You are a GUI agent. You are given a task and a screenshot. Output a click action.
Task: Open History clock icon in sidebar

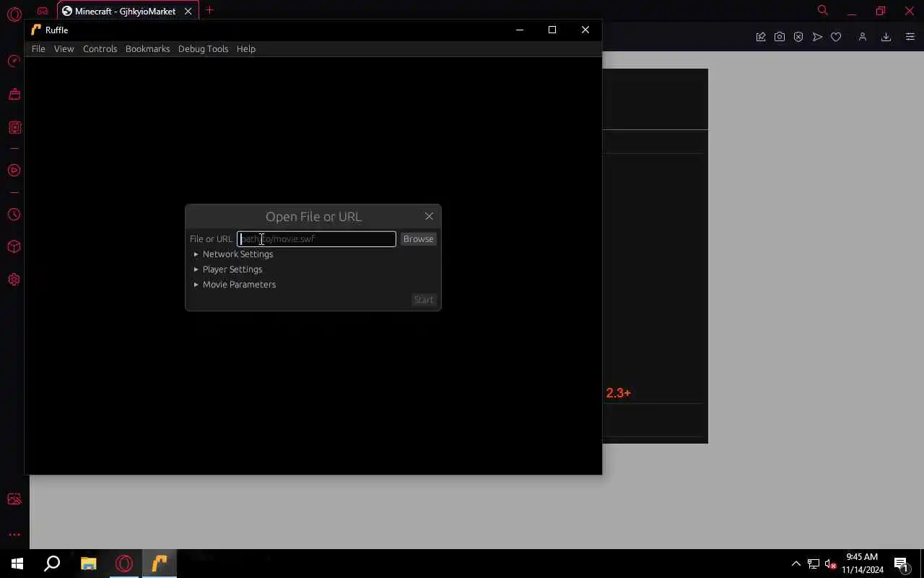(x=14, y=215)
